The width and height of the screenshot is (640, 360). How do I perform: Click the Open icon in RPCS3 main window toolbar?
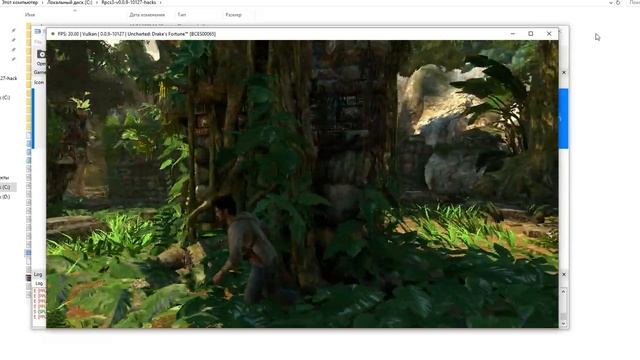click(41, 54)
